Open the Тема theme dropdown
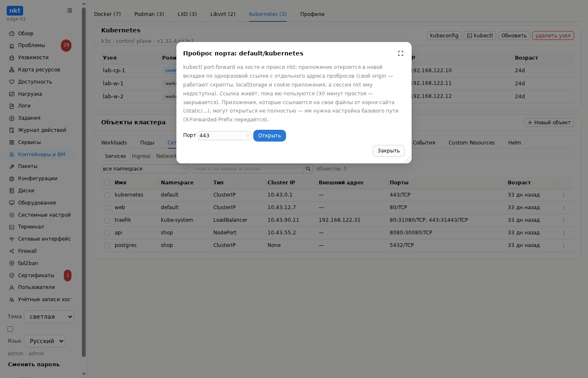 pos(49,317)
